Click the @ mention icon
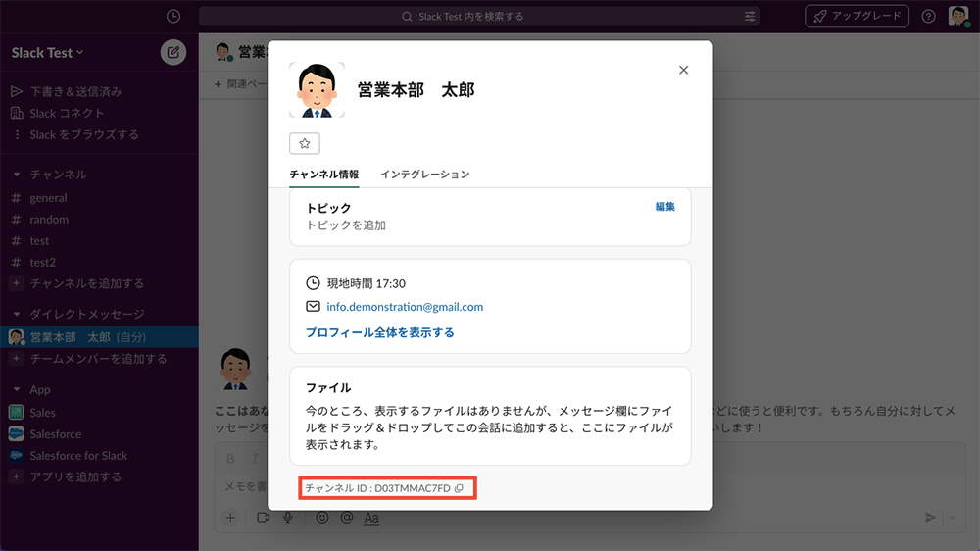Viewport: 980px width, 551px height. click(346, 518)
